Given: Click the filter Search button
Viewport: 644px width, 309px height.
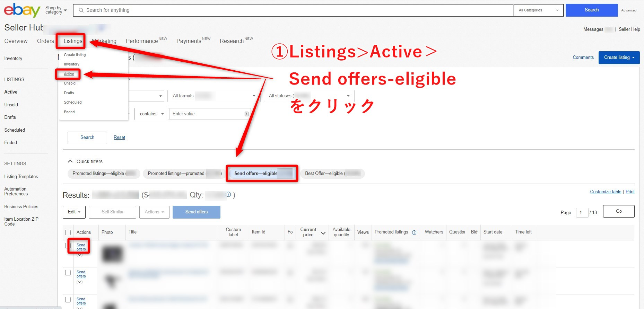Looking at the screenshot, I should 87,138.
